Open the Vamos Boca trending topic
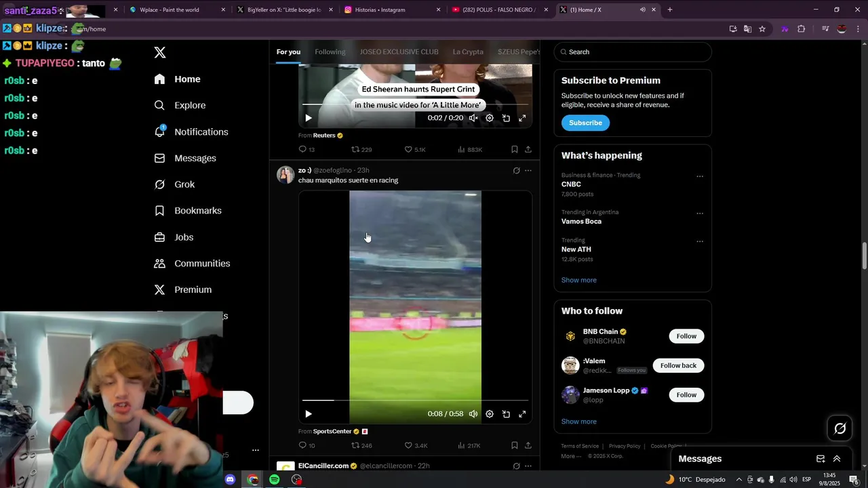Viewport: 868px width, 488px height. [x=581, y=221]
